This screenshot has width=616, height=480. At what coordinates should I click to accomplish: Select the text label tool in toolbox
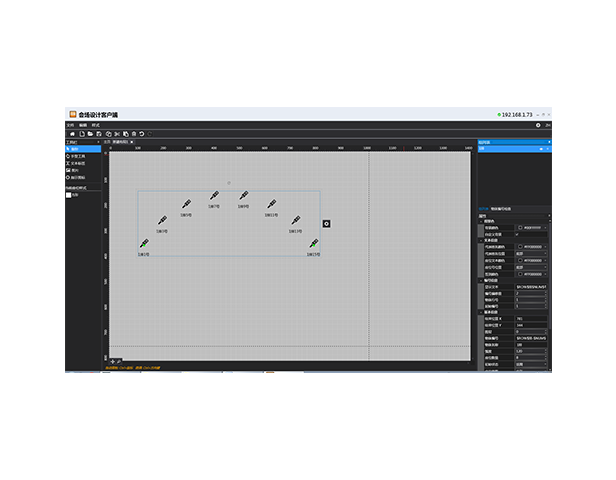[x=77, y=163]
